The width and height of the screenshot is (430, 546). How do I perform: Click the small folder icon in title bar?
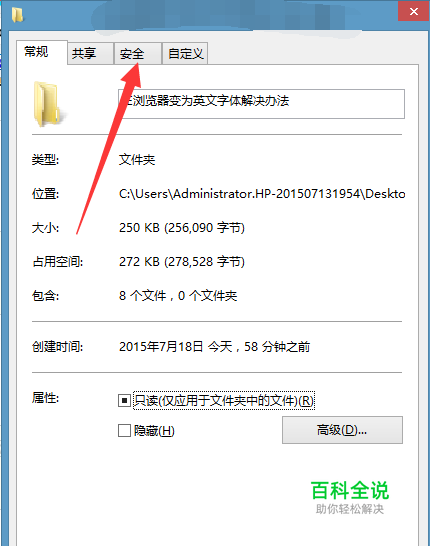point(17,15)
